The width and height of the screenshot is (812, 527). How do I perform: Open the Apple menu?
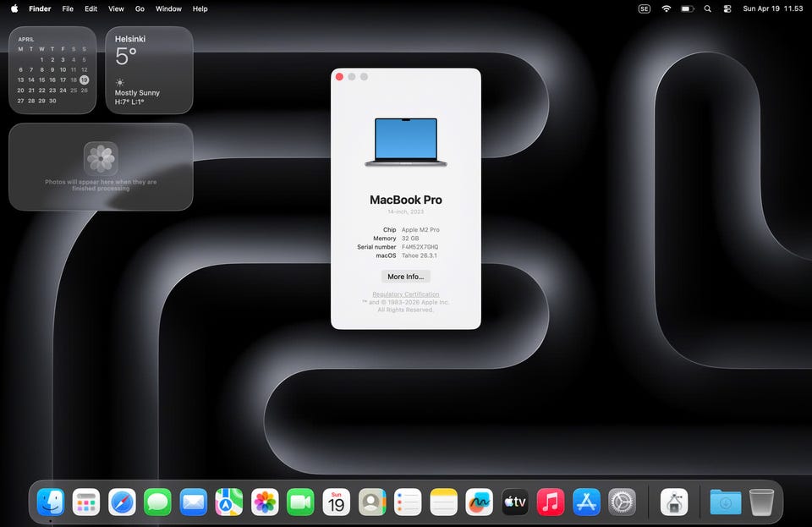(14, 8)
